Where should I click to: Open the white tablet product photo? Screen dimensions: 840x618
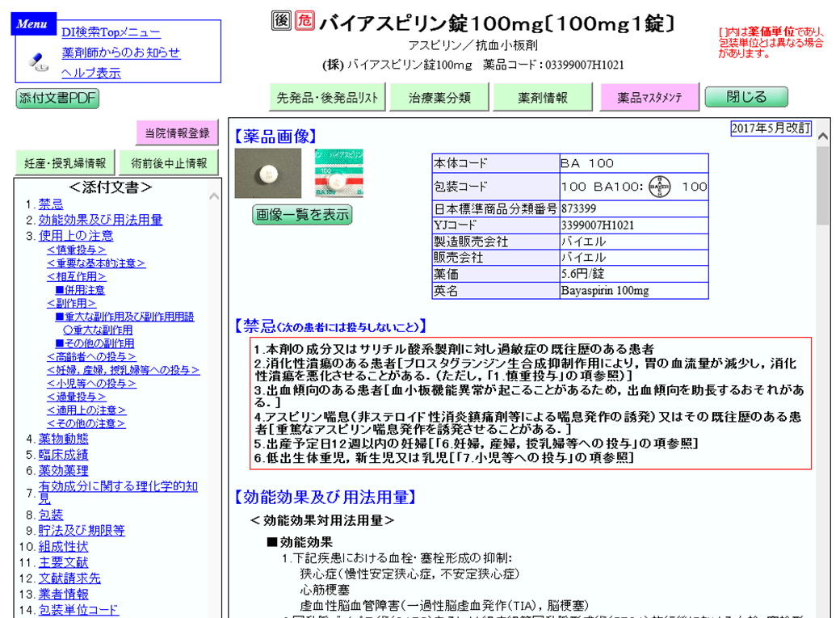click(x=267, y=174)
